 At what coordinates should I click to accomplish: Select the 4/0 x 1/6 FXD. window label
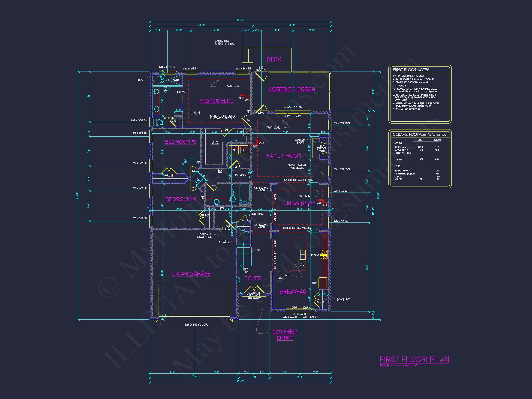coord(167,67)
